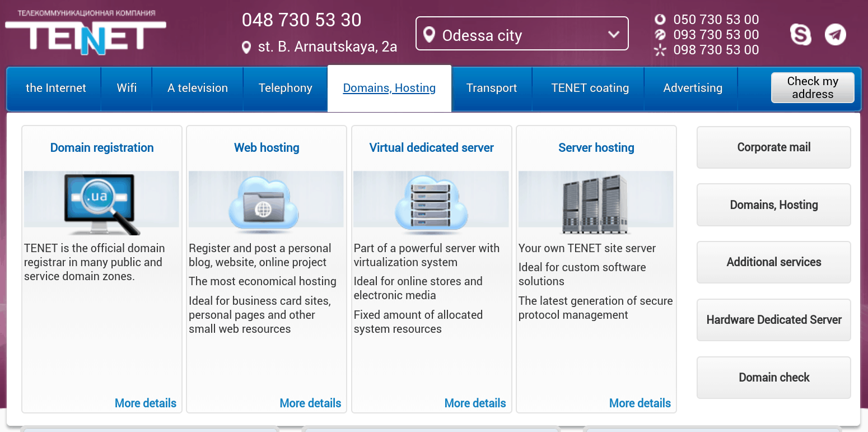The width and height of the screenshot is (868, 432).
Task: Open the Corporate mail button
Action: click(x=774, y=147)
